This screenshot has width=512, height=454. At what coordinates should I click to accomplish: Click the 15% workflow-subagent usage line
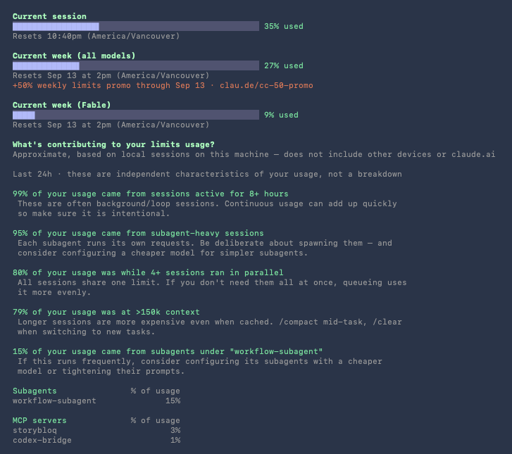(x=168, y=352)
